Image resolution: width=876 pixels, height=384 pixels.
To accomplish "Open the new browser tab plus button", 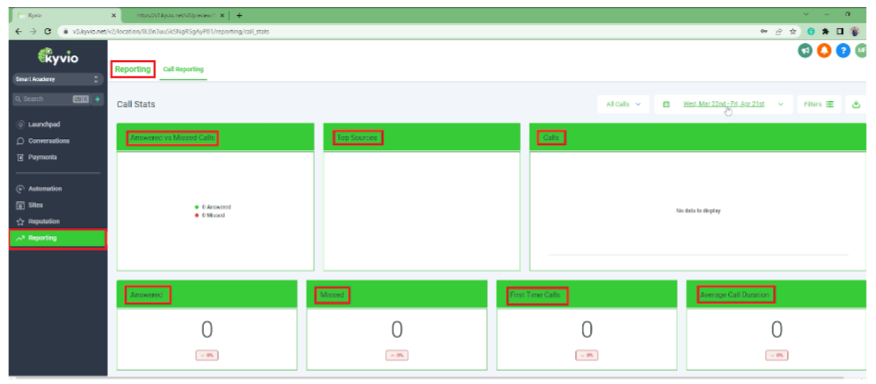I will click(239, 15).
